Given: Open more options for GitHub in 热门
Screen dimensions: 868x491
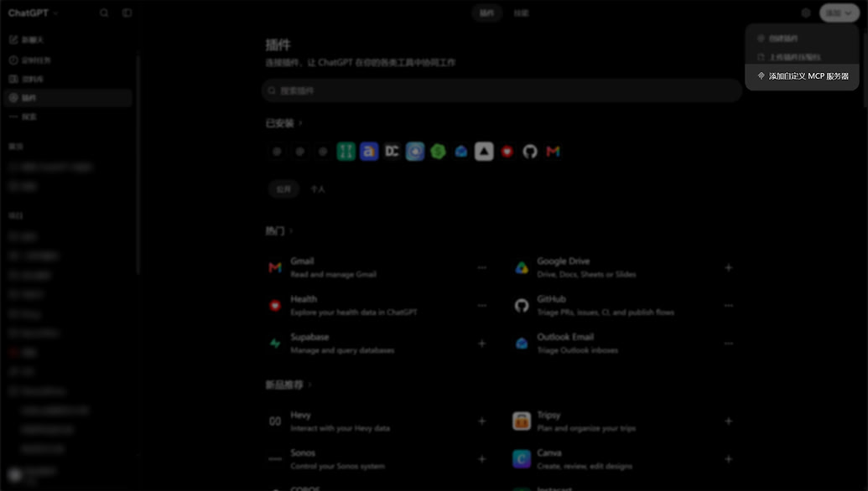Looking at the screenshot, I should pyautogui.click(x=729, y=306).
